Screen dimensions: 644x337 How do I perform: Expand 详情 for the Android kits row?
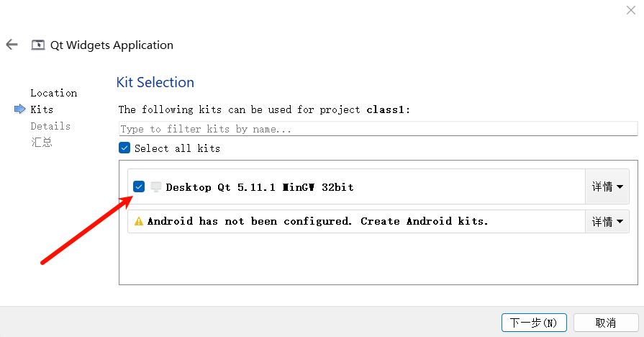[x=607, y=222]
